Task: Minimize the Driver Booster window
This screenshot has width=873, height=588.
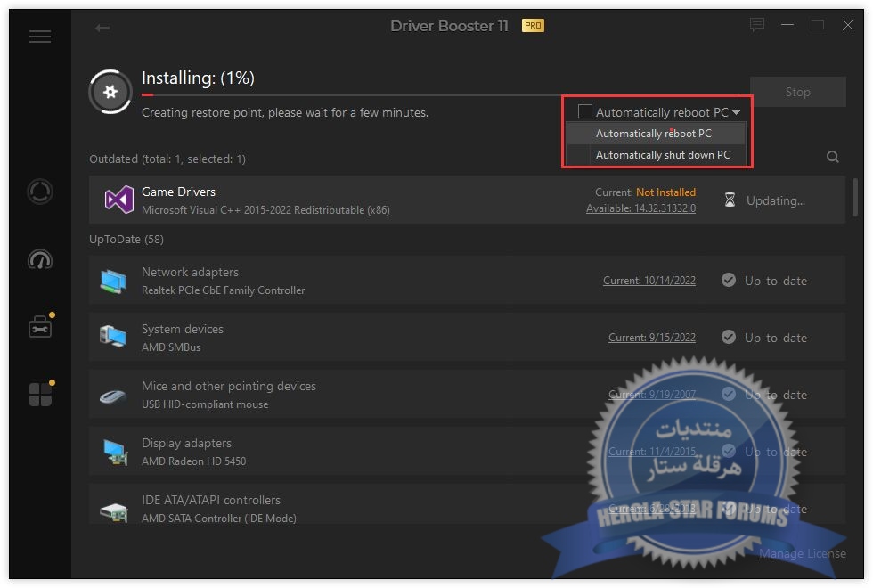Action: pyautogui.click(x=787, y=25)
